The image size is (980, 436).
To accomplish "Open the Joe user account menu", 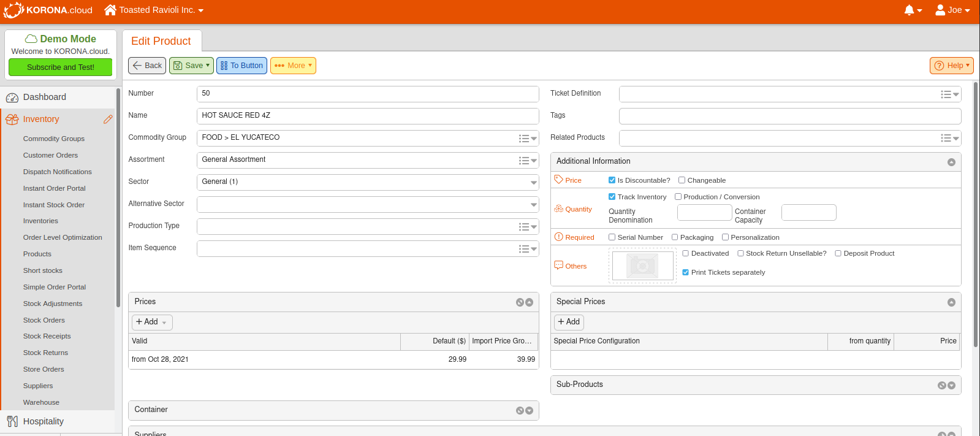I will (952, 10).
